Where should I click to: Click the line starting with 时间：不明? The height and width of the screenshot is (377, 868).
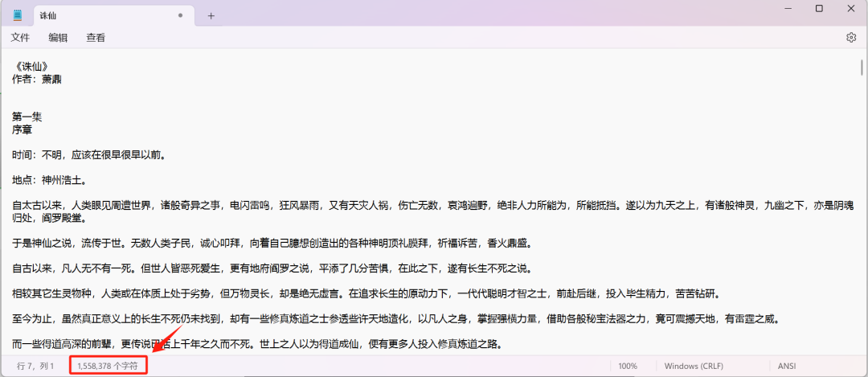pos(89,155)
